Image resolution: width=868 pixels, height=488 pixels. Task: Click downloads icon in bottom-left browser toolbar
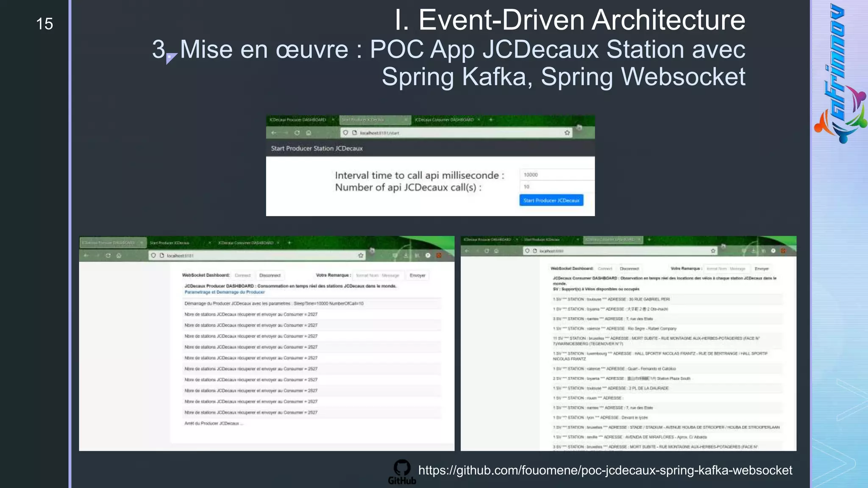406,255
